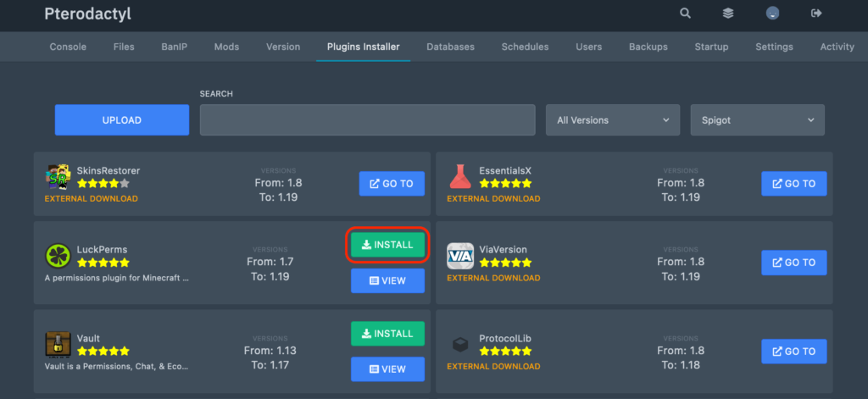Click the ProtocolLib cube icon
This screenshot has height=399, width=868.
click(x=460, y=345)
